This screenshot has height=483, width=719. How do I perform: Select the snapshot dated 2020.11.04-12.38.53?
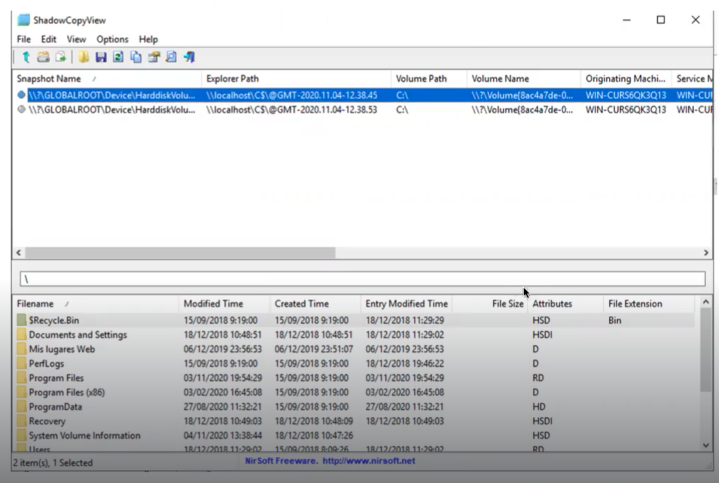pyautogui.click(x=362, y=110)
